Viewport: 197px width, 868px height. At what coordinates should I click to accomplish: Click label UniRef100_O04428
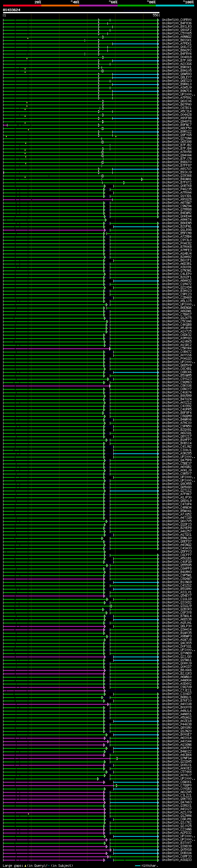tap(177, 115)
